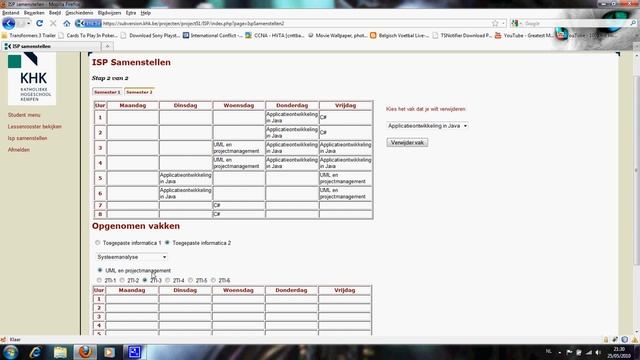Click the site identity icon in address bar
Screen dimensions: 640x360
pyautogui.click(x=88, y=23)
